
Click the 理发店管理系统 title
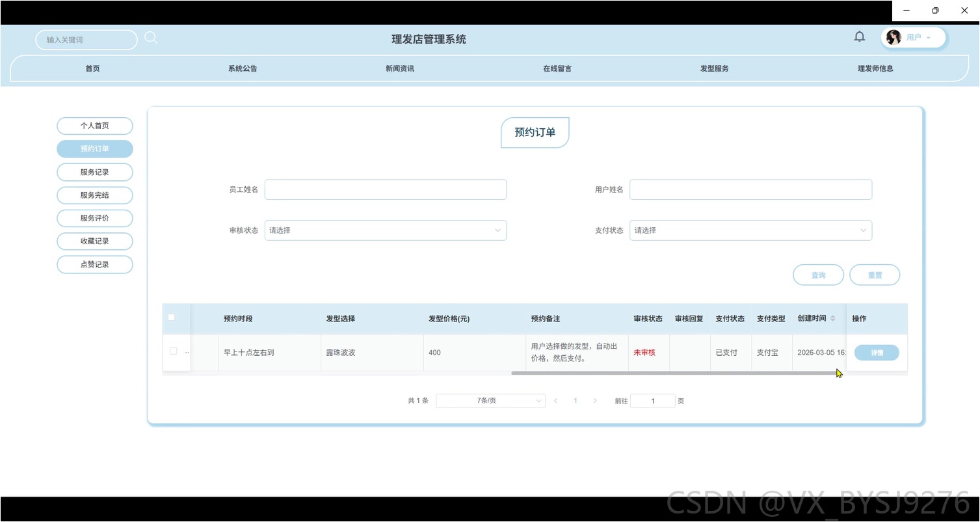429,39
